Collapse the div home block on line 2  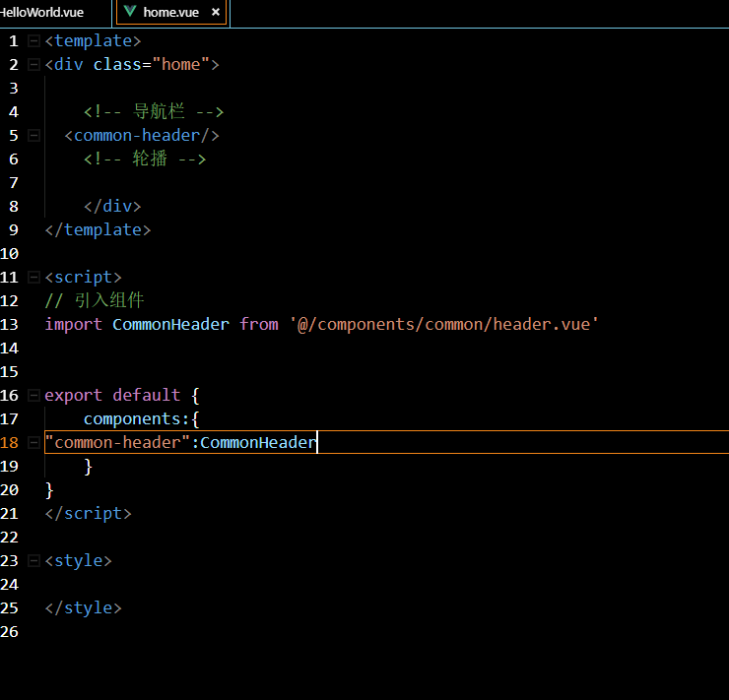tap(33, 65)
